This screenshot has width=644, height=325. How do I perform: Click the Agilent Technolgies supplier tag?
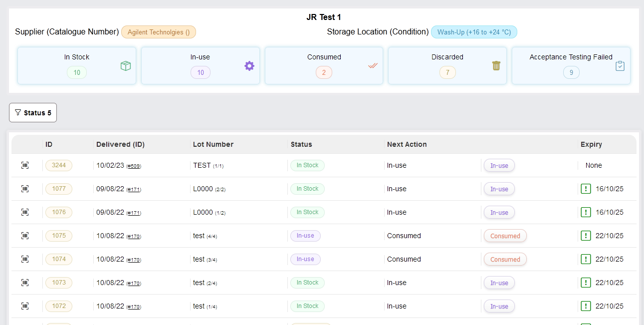coord(159,32)
